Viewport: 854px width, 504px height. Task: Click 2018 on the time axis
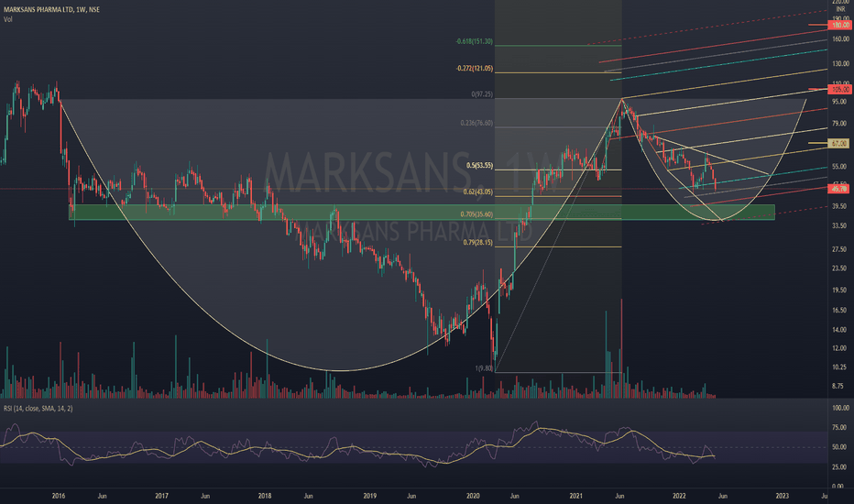pyautogui.click(x=264, y=496)
